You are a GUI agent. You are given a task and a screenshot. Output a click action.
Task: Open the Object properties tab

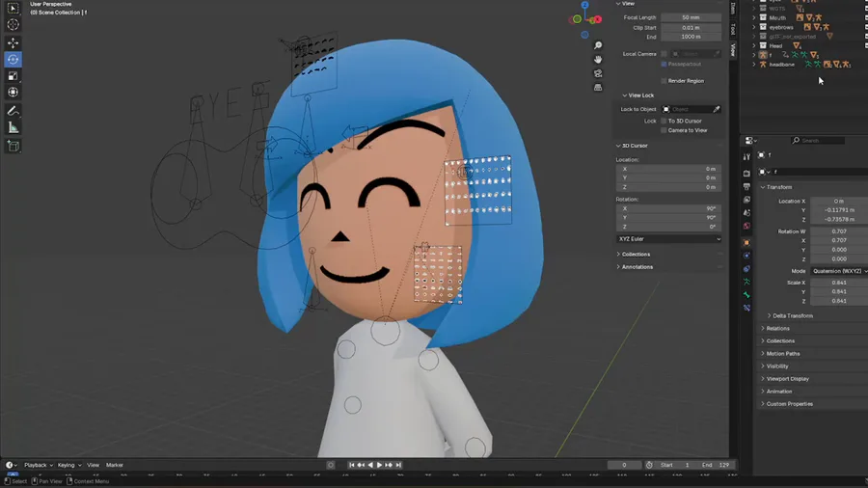coord(746,243)
